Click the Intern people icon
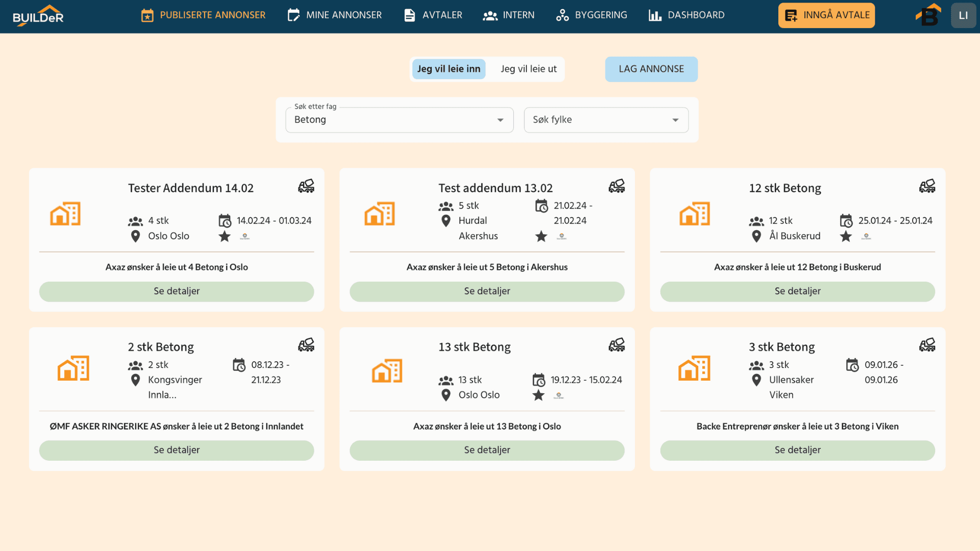The image size is (980, 551). tap(490, 16)
